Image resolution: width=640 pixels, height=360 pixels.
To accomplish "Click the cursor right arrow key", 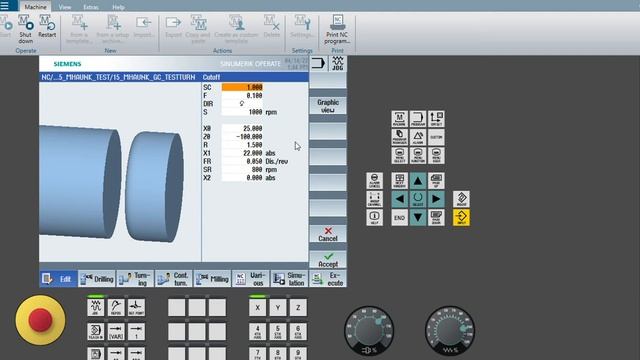I will point(436,199).
